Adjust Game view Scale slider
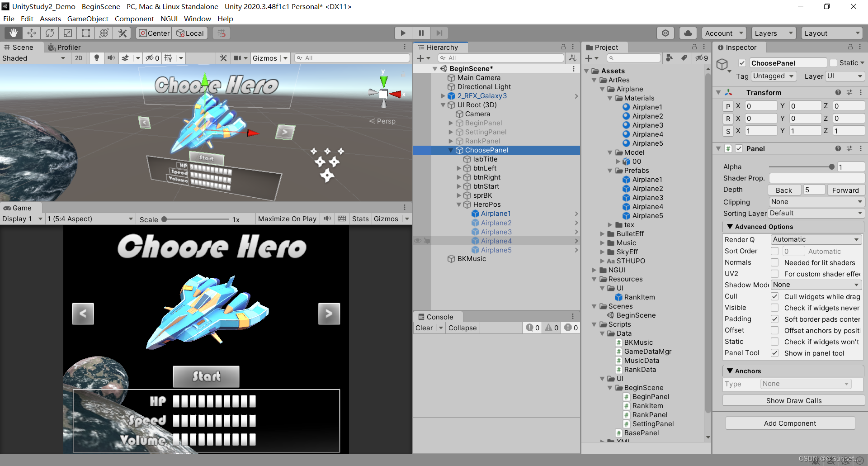The height and width of the screenshot is (466, 868). (x=195, y=219)
